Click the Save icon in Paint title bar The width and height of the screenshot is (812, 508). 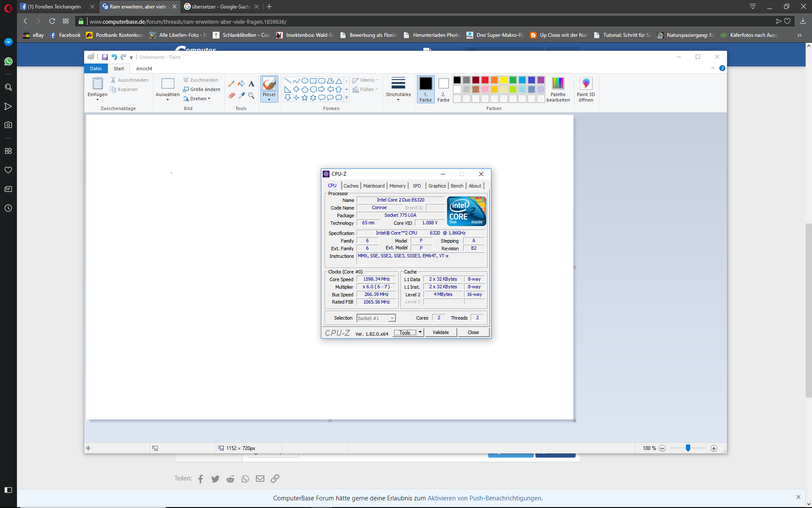[105, 57]
